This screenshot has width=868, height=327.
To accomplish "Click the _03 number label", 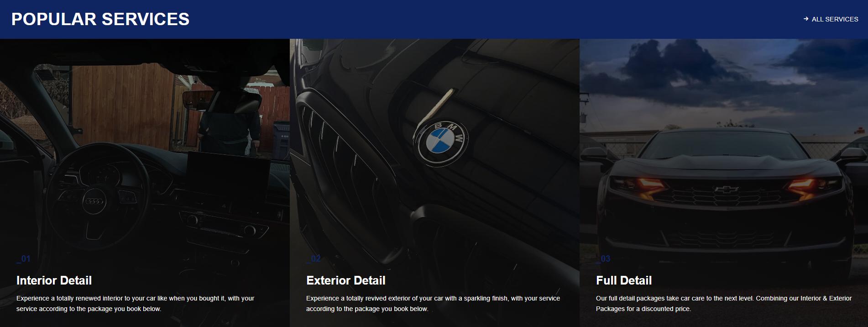I will (x=603, y=259).
